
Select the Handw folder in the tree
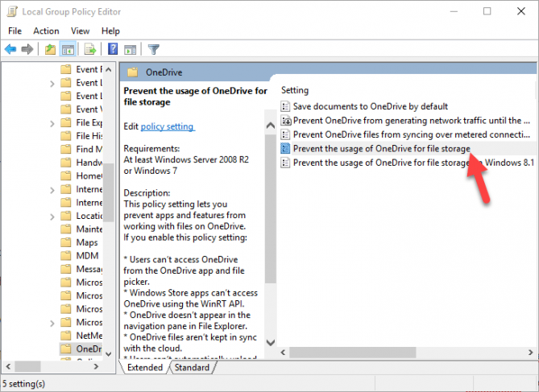[x=89, y=163]
